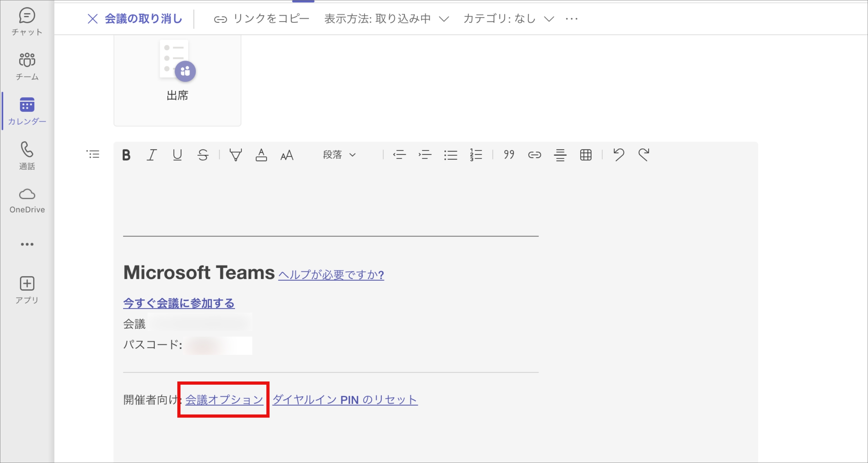The image size is (868, 463).
Task: Toggle strikethrough formatting
Action: (203, 155)
